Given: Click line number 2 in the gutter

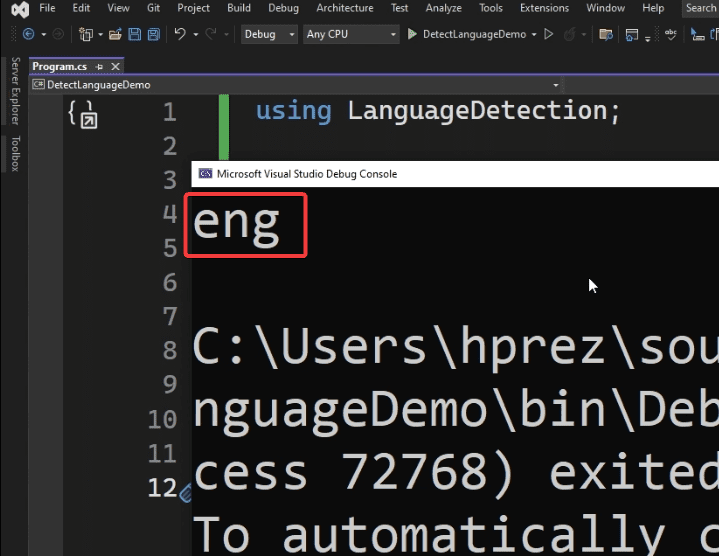Looking at the screenshot, I should click(x=170, y=146).
